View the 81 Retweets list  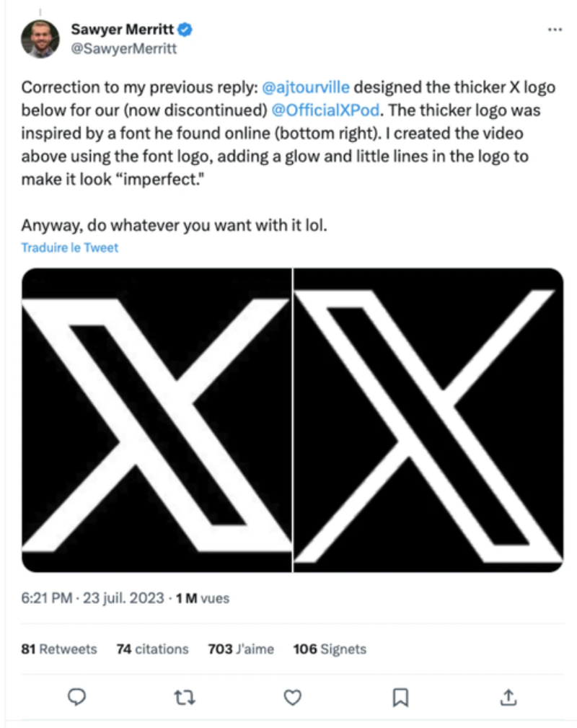[59, 649]
